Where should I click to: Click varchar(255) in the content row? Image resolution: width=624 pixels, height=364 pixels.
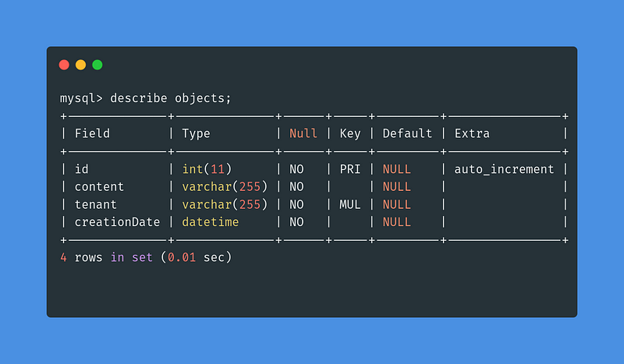tap(225, 187)
